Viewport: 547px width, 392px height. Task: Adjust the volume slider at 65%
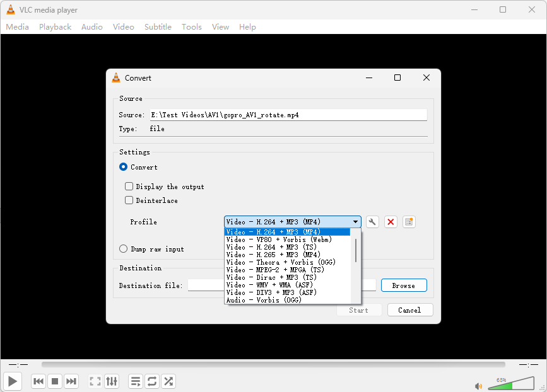click(x=511, y=384)
